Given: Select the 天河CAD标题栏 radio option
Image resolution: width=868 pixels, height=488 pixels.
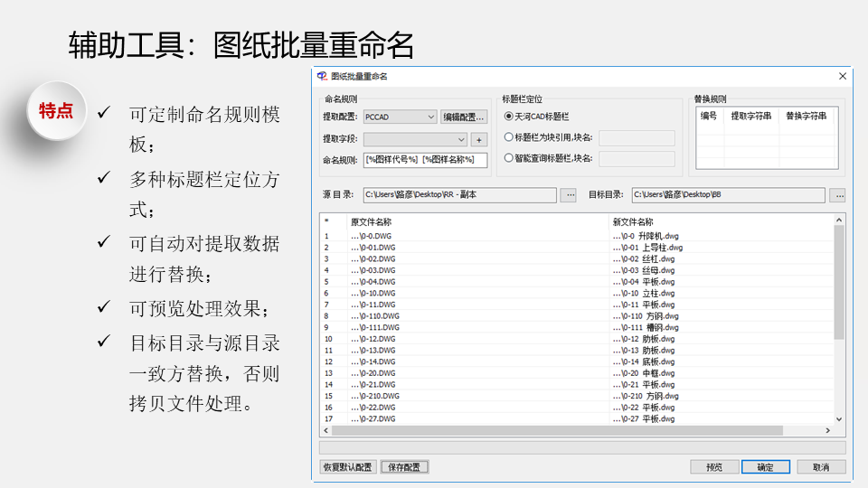Looking at the screenshot, I should [x=509, y=117].
